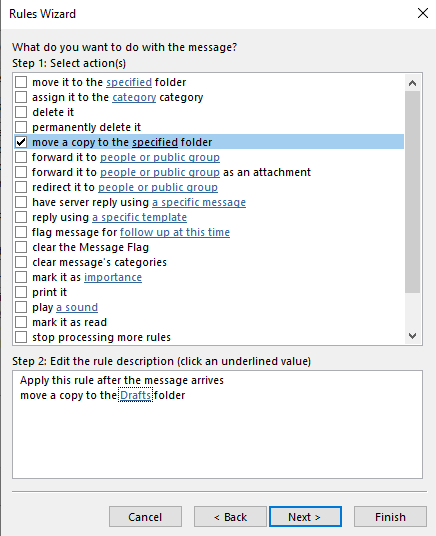Enable the 'print it' checkbox
Image resolution: width=436 pixels, height=536 pixels.
pyautogui.click(x=21, y=292)
